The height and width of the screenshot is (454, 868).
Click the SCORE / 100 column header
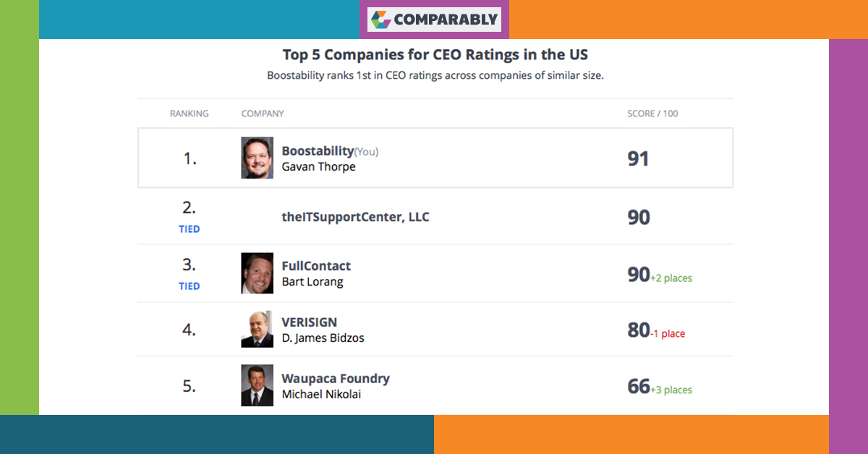(x=652, y=113)
